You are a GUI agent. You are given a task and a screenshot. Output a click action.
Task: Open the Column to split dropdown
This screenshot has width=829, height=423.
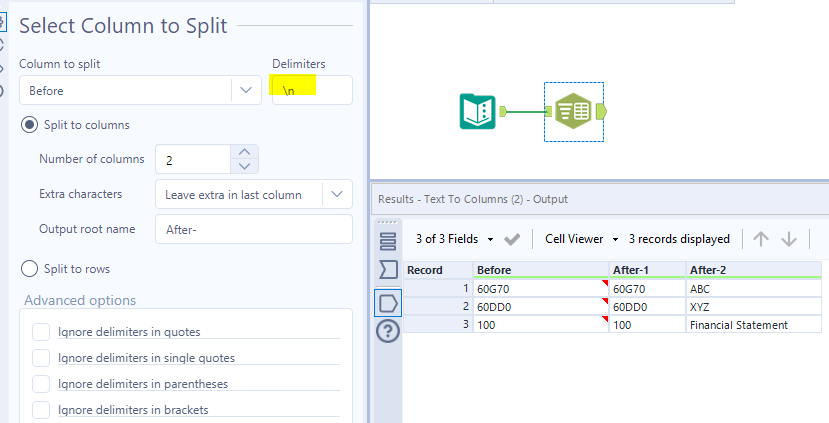point(246,90)
